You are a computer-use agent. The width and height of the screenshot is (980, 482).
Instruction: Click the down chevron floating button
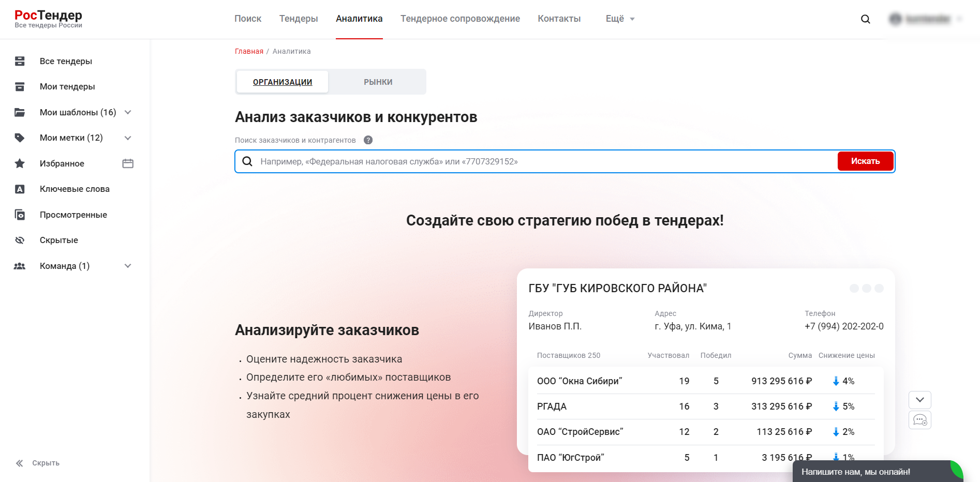(x=919, y=400)
